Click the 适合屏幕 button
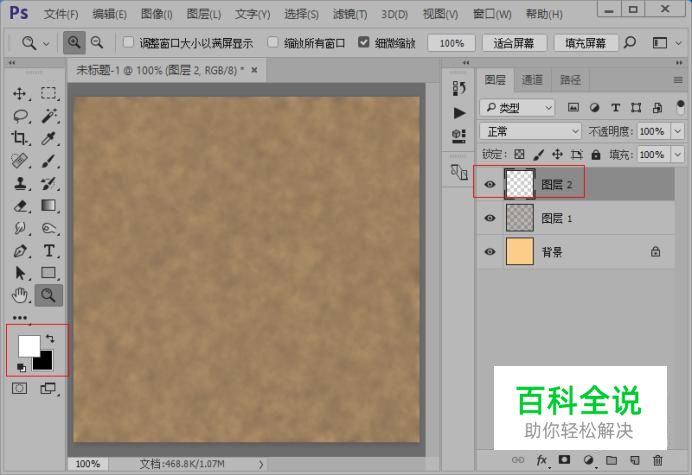This screenshot has height=475, width=692. [514, 43]
